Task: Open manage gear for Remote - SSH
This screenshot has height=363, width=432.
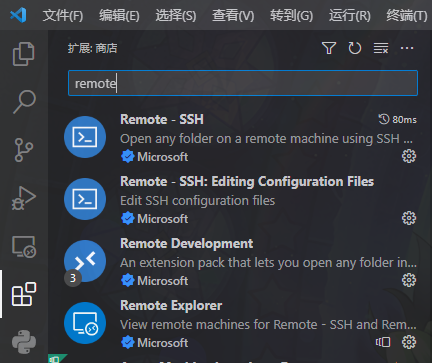Action: tap(409, 156)
